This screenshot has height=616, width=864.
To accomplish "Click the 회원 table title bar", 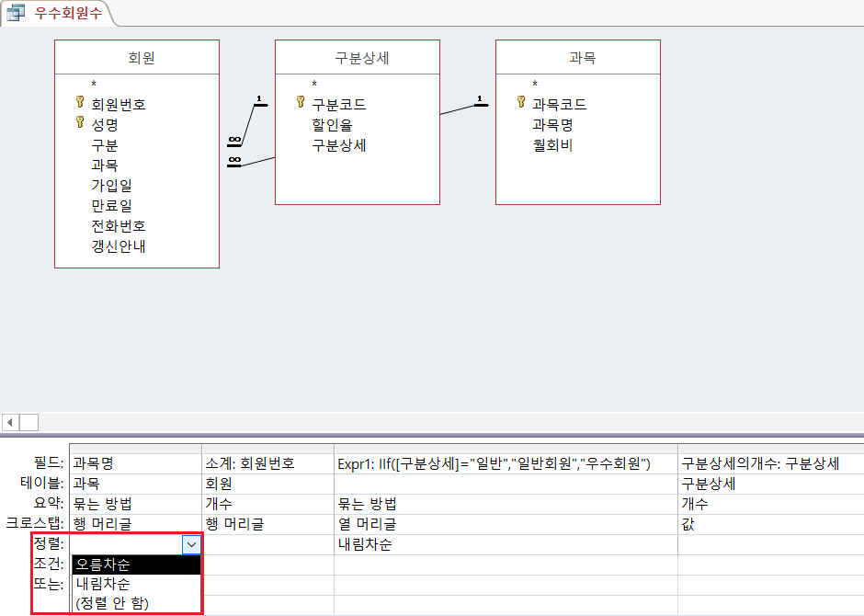I will pos(137,57).
